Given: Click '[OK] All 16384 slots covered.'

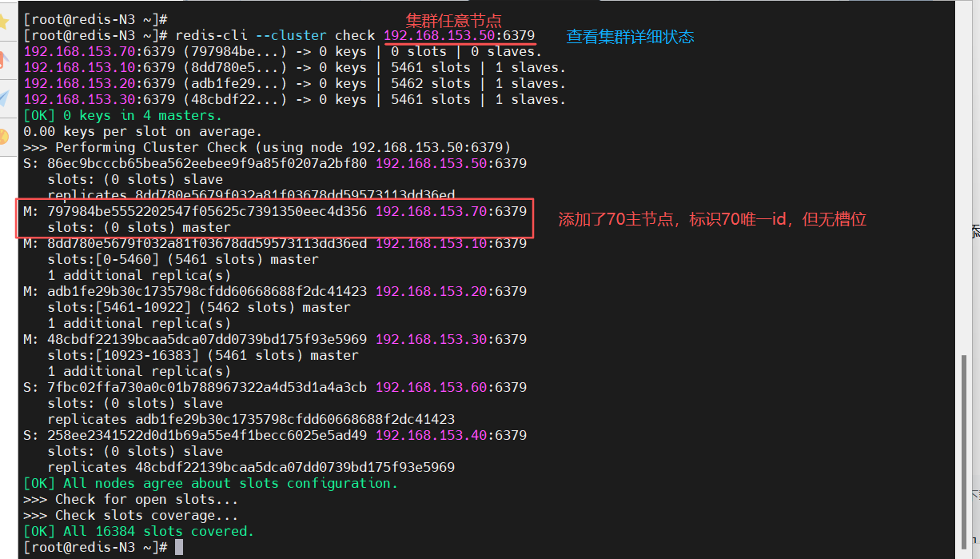Looking at the screenshot, I should [139, 531].
